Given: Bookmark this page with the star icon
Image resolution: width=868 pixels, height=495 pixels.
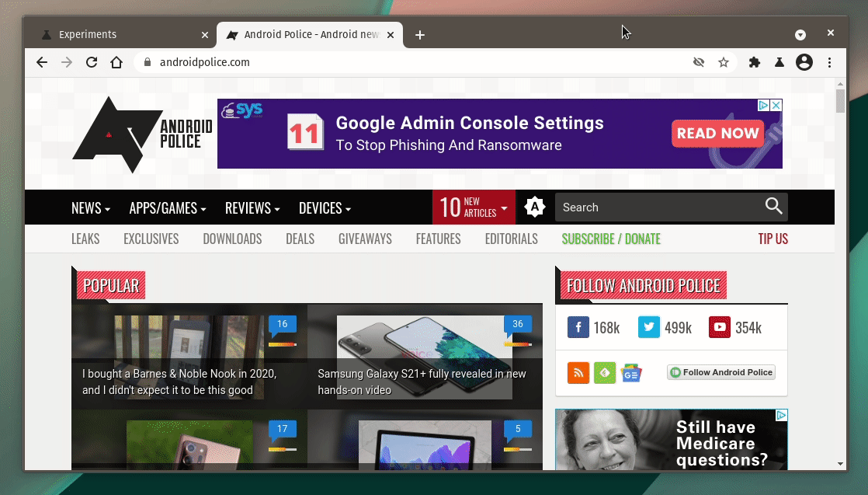Looking at the screenshot, I should point(724,62).
